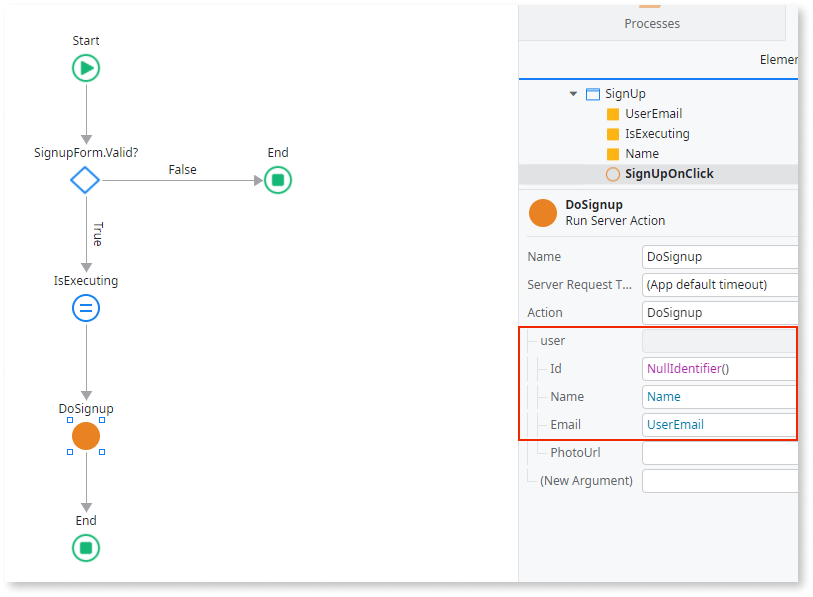The image size is (813, 597).
Task: Click the DoSignup orange icon in properties header
Action: coord(542,212)
